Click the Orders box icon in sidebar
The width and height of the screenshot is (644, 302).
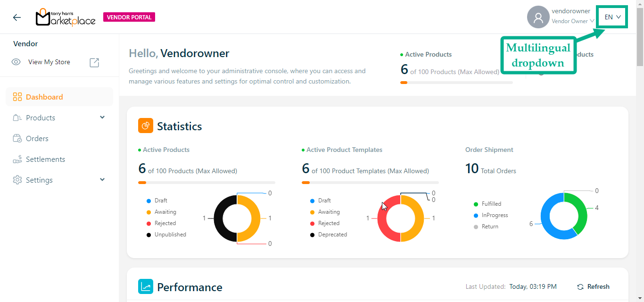point(17,139)
